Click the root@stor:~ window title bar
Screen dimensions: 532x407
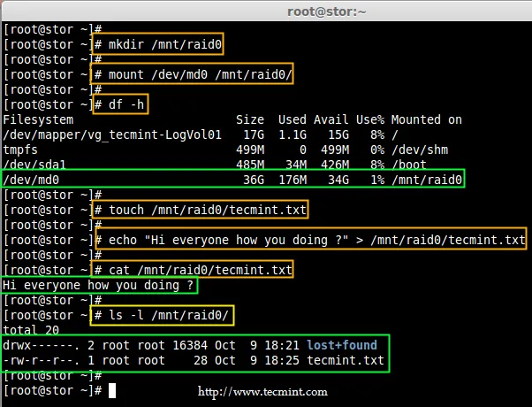(x=265, y=11)
